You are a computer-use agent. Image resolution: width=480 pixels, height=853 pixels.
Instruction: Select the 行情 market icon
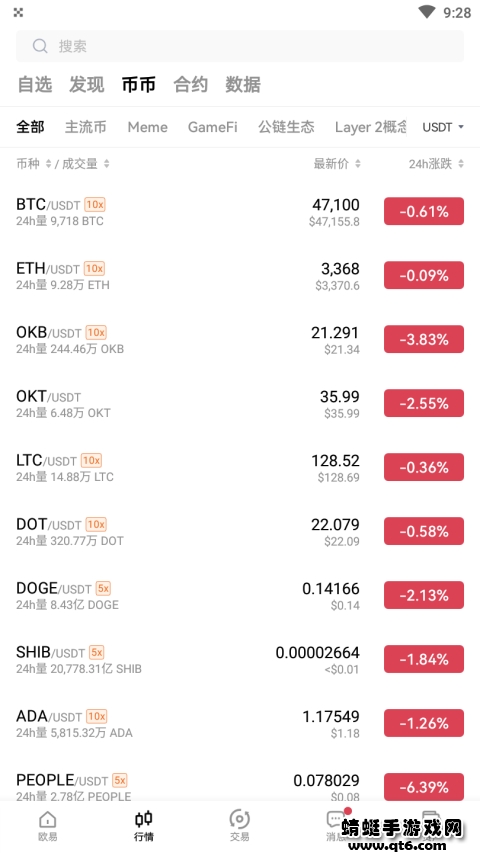click(x=144, y=819)
